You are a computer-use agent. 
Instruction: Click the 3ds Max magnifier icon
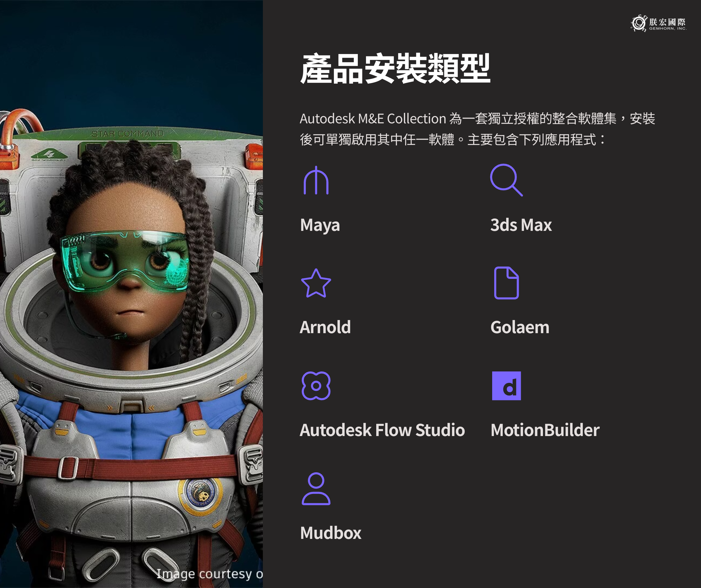point(506,180)
